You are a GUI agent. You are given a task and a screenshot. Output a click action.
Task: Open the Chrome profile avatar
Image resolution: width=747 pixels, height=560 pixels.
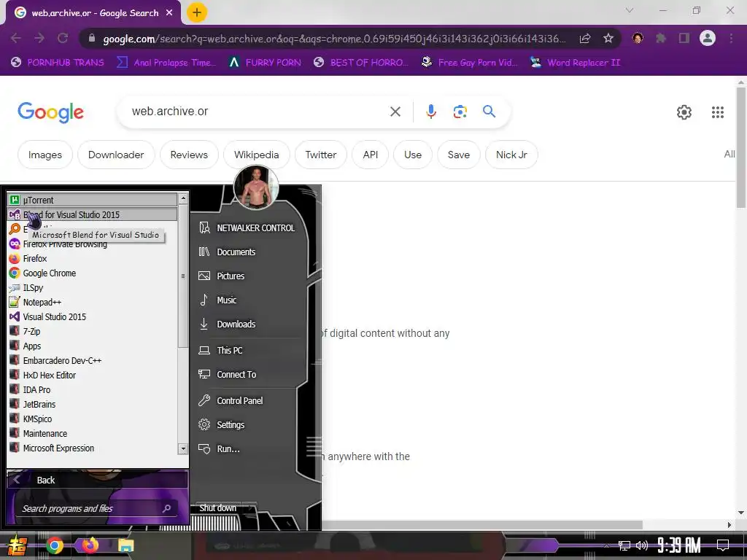point(708,38)
